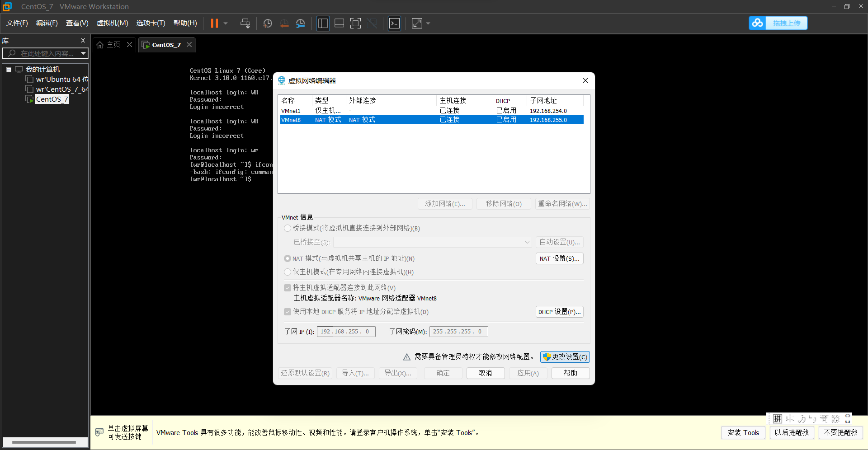Click the stretch guest display icon
The image size is (868, 450).
click(x=417, y=23)
